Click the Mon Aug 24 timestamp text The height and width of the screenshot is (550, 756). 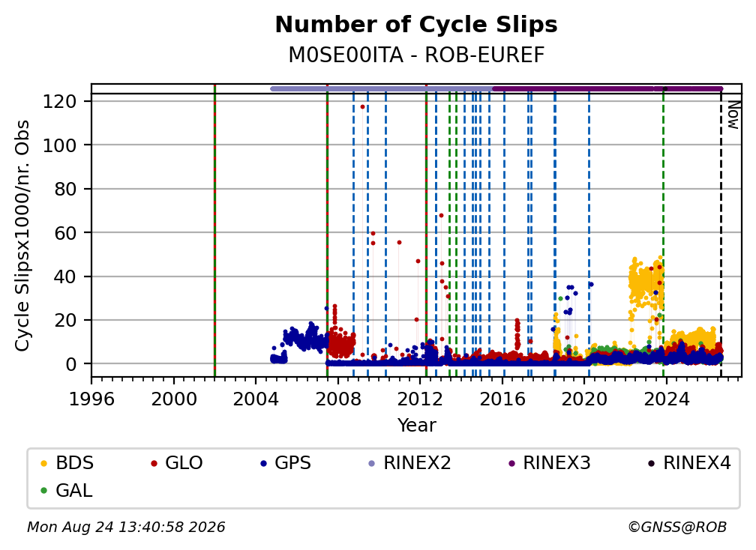click(x=126, y=527)
